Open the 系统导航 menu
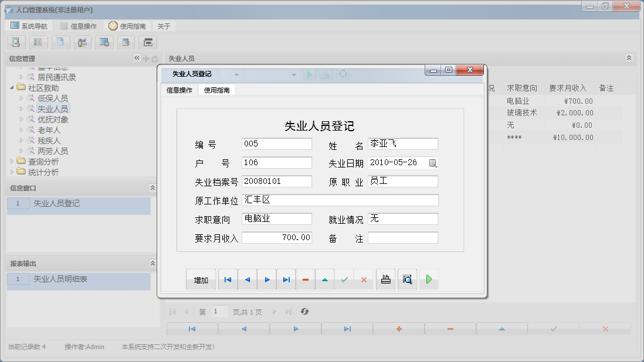 29,26
